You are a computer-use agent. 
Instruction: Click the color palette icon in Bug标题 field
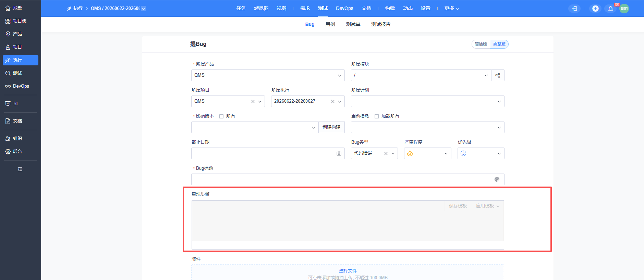497,179
